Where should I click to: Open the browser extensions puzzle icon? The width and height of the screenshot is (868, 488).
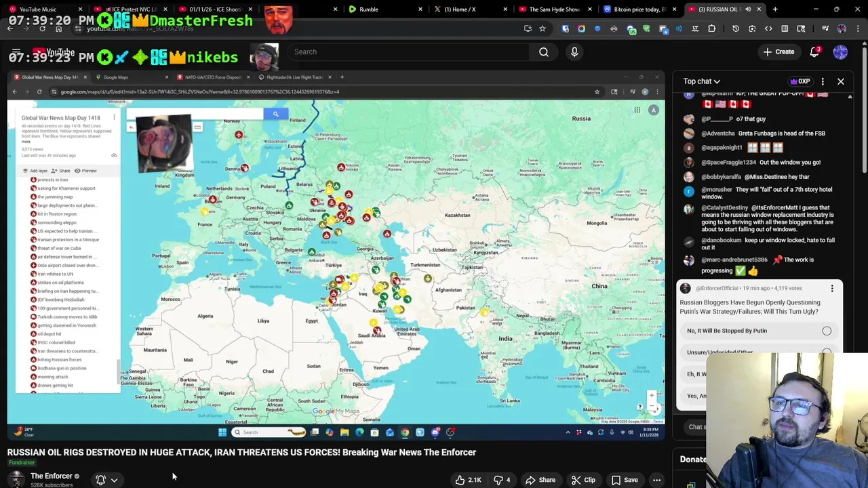coord(711,28)
